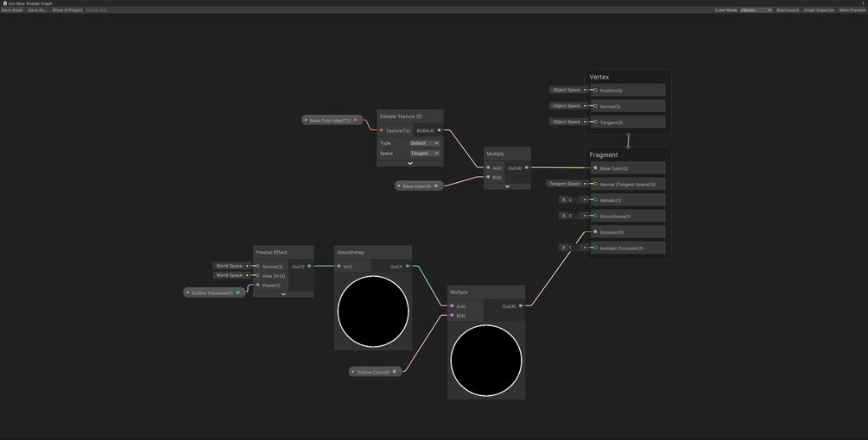Image resolution: width=868 pixels, height=440 pixels.
Task: Expand the upper Multiply node chevron
Action: click(507, 187)
